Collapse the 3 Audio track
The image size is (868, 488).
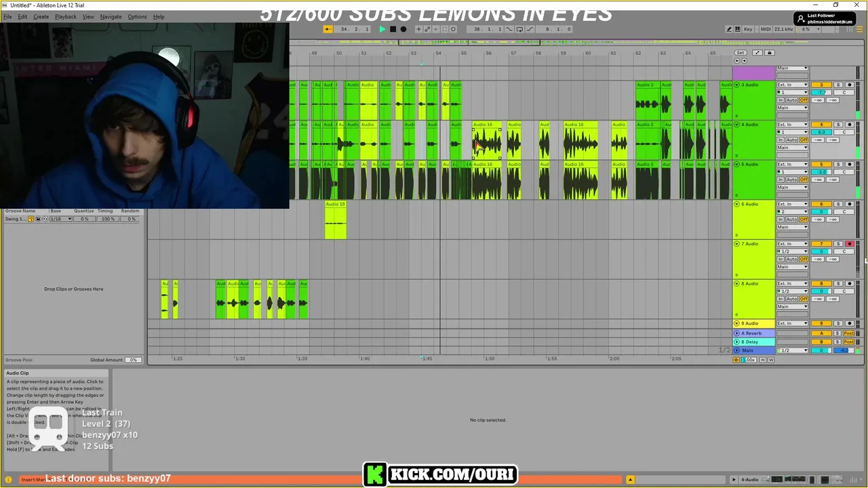(737, 85)
